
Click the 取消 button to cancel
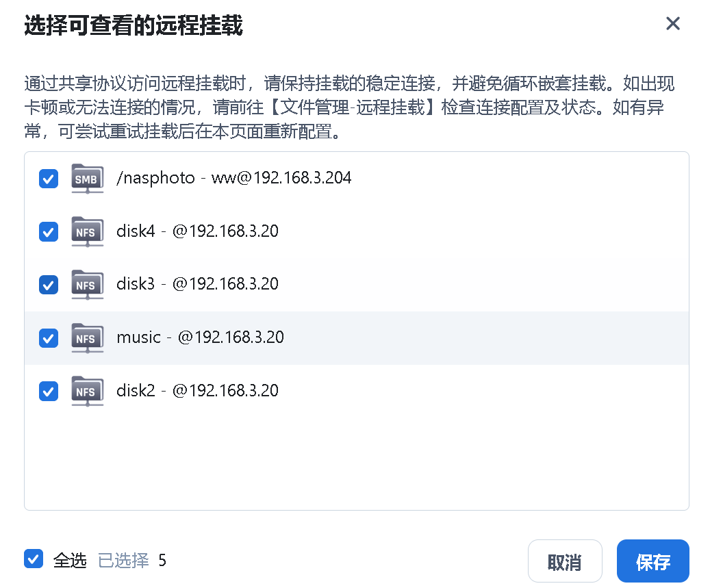(565, 560)
